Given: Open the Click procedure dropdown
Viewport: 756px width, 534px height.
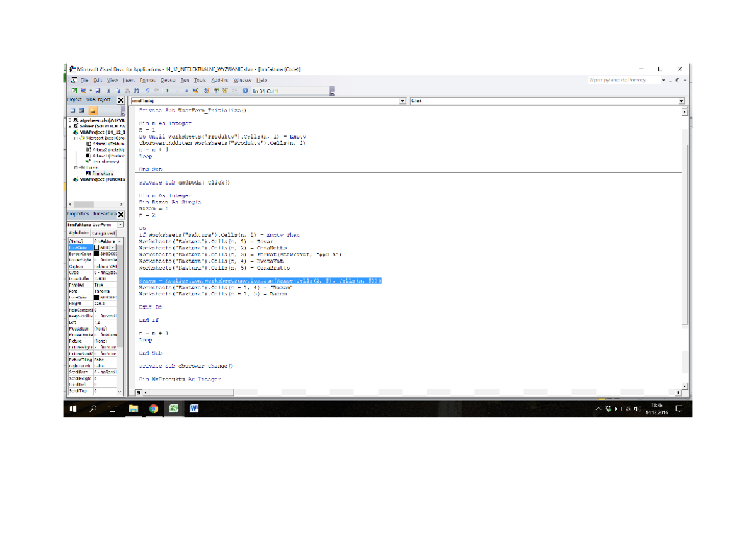Looking at the screenshot, I should [x=681, y=101].
